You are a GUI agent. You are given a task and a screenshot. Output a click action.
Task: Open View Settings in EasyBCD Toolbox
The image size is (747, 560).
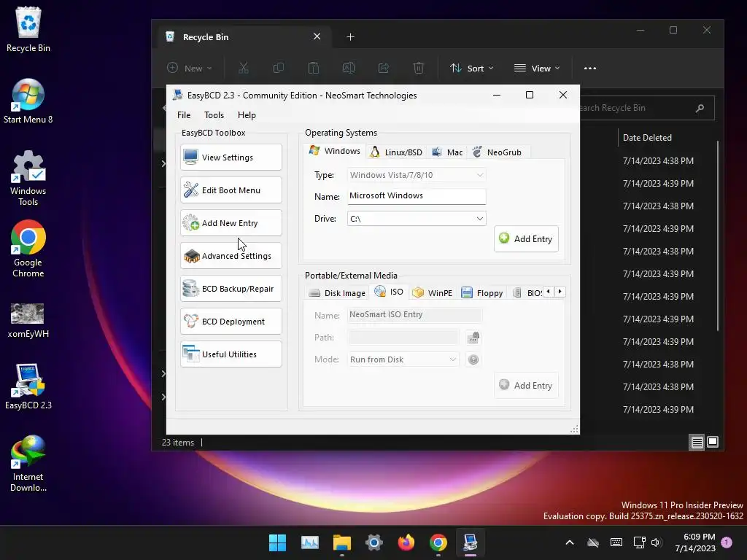[x=231, y=157]
